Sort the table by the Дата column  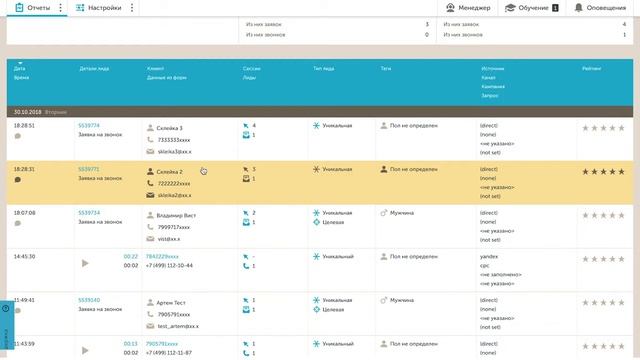19,69
